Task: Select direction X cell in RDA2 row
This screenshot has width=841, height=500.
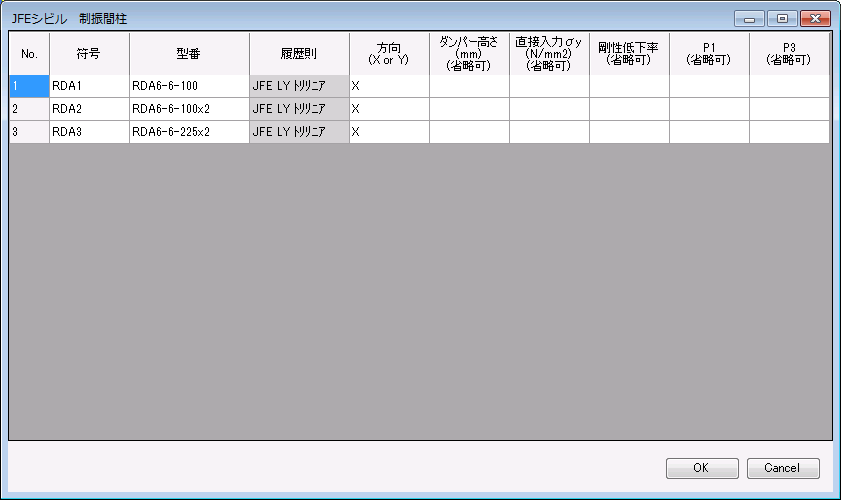Action: tap(389, 109)
